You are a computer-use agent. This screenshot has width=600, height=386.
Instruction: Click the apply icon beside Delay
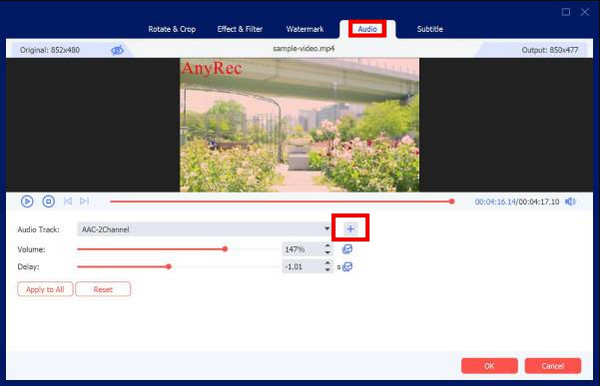[347, 267]
